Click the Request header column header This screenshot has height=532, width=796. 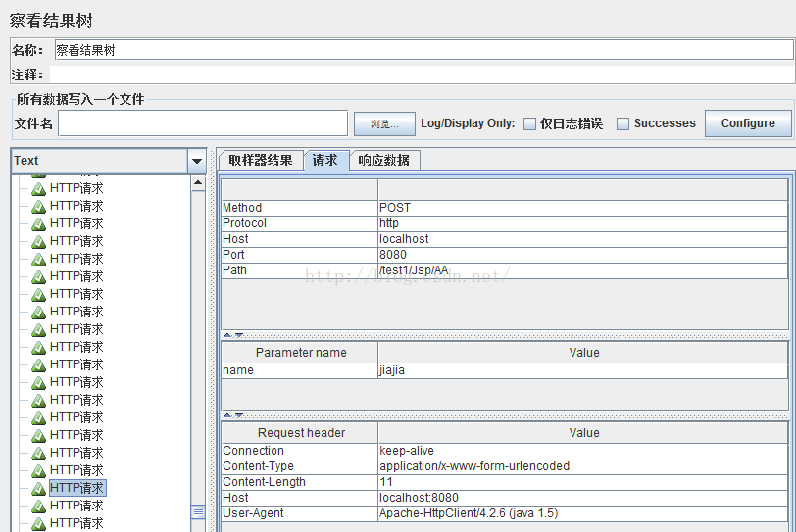pyautogui.click(x=300, y=433)
